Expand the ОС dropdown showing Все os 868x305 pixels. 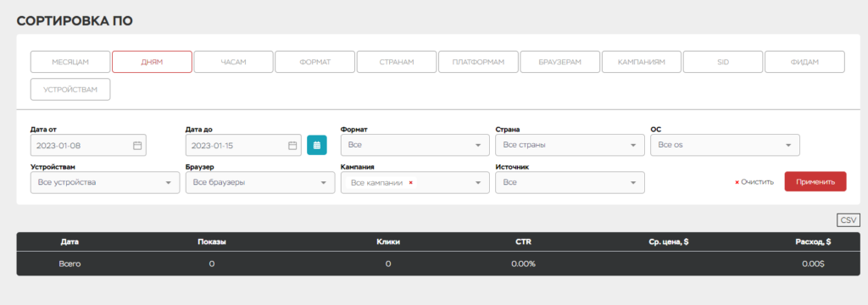click(726, 145)
